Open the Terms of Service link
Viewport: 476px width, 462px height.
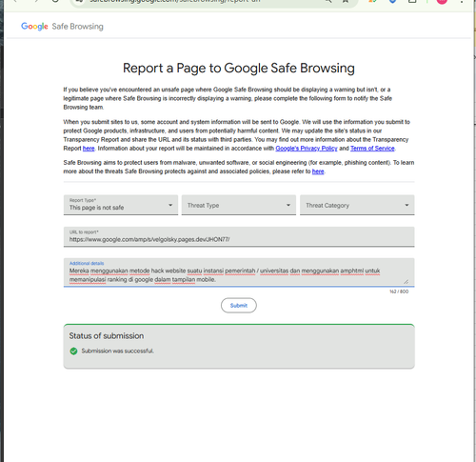(x=372, y=149)
